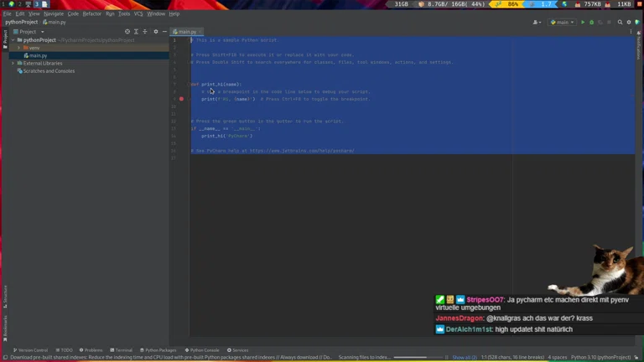Hide the Project tool window
Viewport: 644px width, 362px height.
[x=164, y=32]
